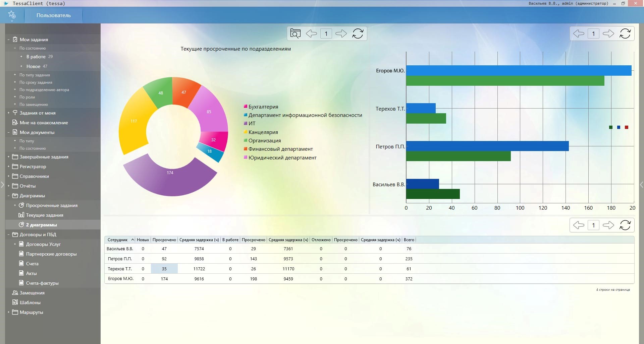Open the favorites star icon in header
The height and width of the screenshot is (344, 644).
(12, 15)
